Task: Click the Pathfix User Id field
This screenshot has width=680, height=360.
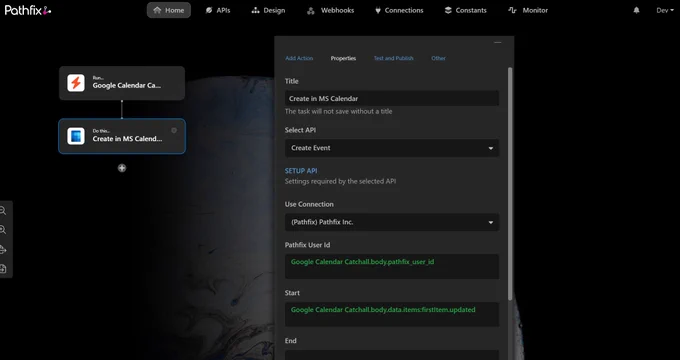Action: tap(392, 266)
